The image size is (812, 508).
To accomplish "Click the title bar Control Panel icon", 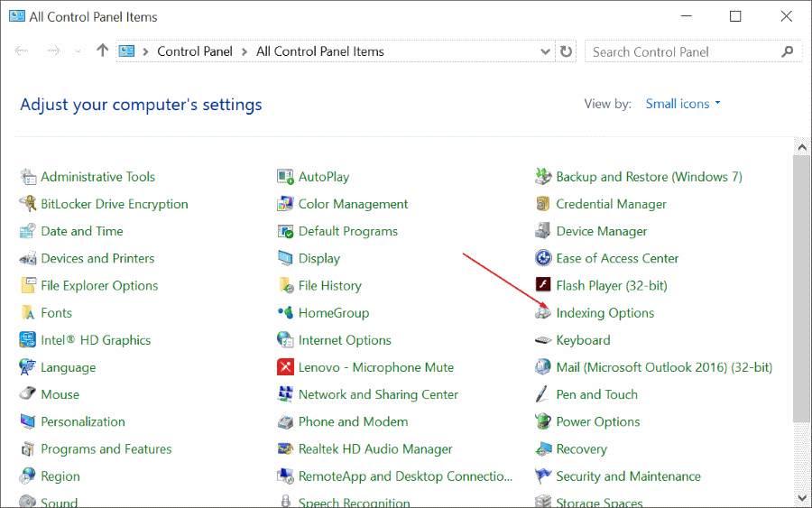I will pyautogui.click(x=16, y=16).
